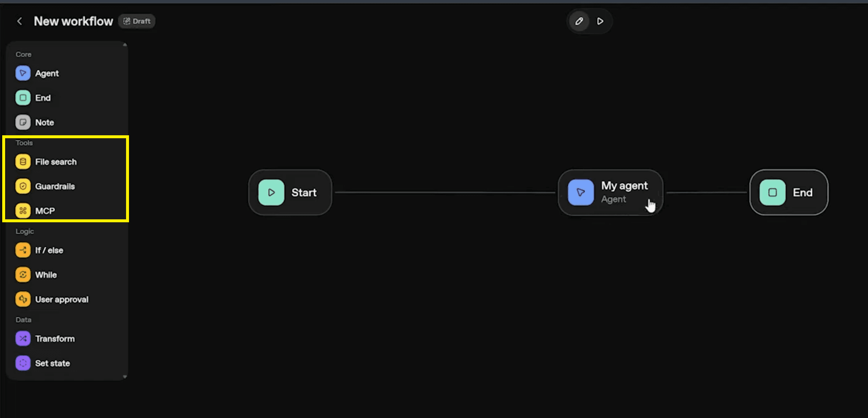
Task: Click the End node icon in Core list
Action: point(23,98)
